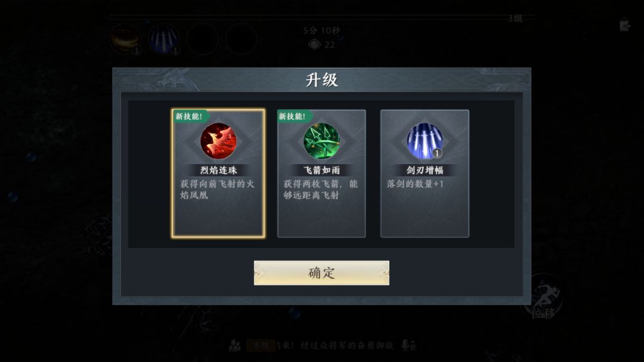Pick the blue swords 剑刃增幅 skill icon
This screenshot has width=644, height=362.
425,141
